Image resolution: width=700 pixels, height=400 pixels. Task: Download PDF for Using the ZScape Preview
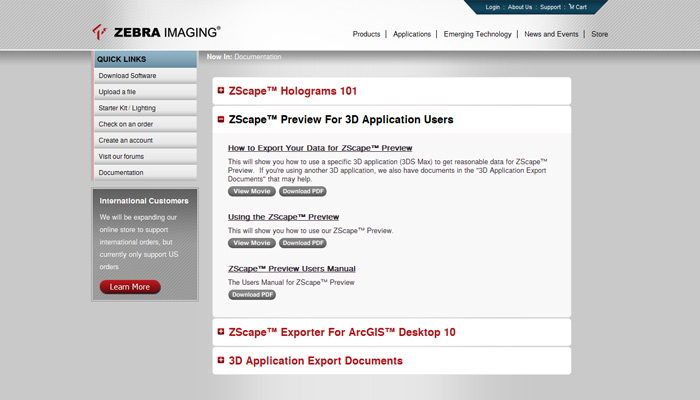tap(303, 243)
